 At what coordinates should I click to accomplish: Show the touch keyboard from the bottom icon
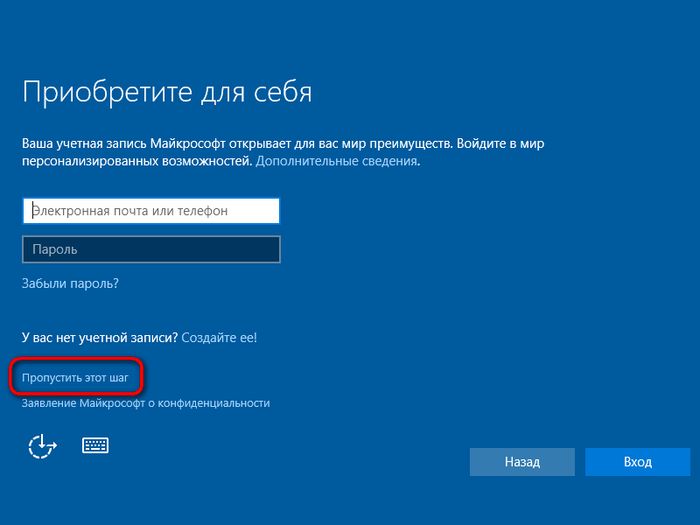[x=95, y=445]
